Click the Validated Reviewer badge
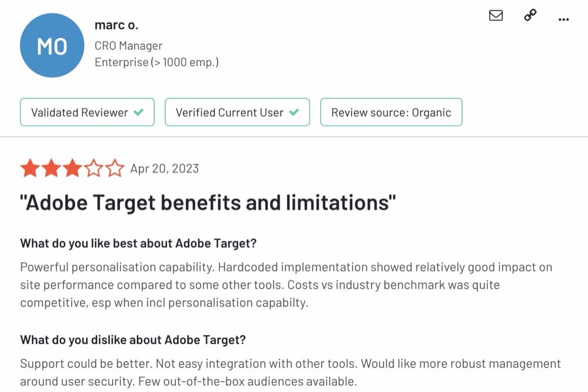 pyautogui.click(x=87, y=112)
